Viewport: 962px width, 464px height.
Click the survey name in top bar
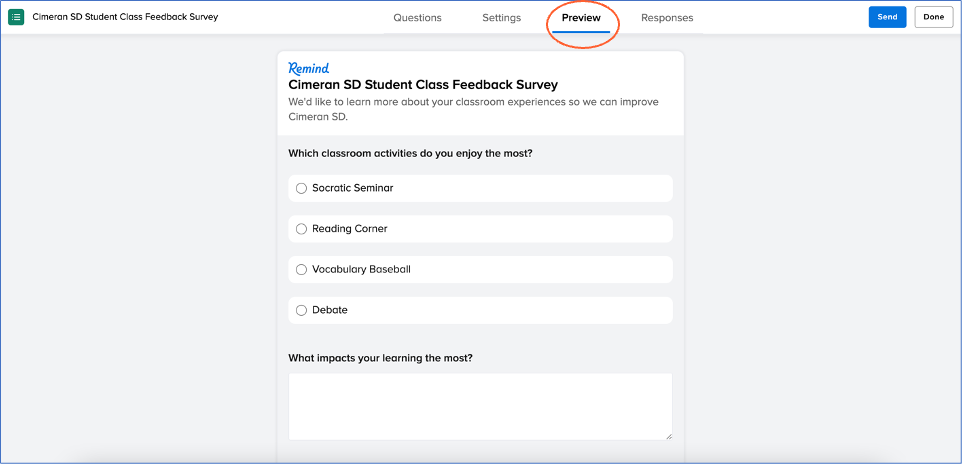click(125, 18)
